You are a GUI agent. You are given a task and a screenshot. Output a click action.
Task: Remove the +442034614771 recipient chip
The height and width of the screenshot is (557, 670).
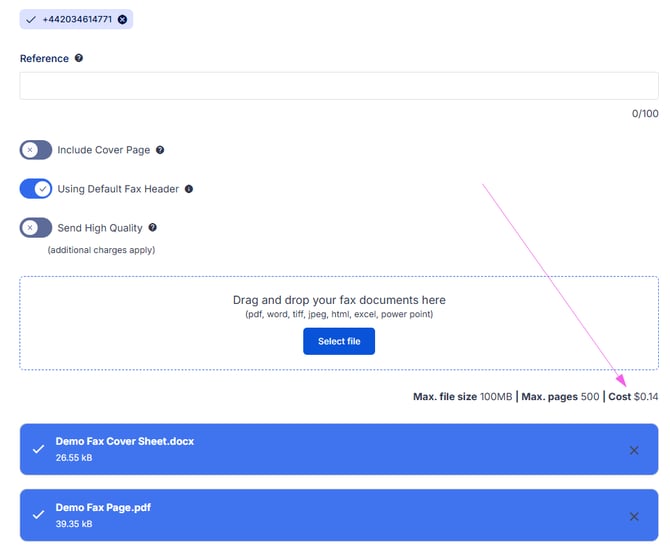122,19
